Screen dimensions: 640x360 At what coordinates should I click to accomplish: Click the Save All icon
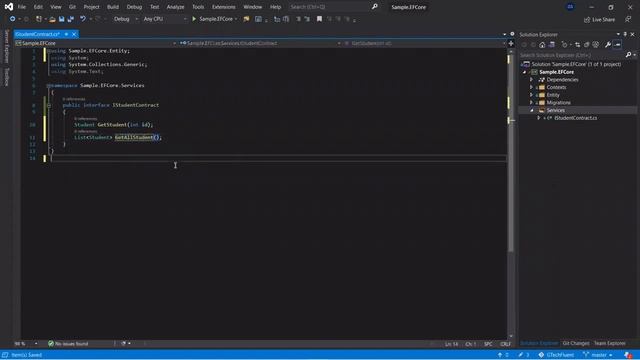(x=71, y=19)
